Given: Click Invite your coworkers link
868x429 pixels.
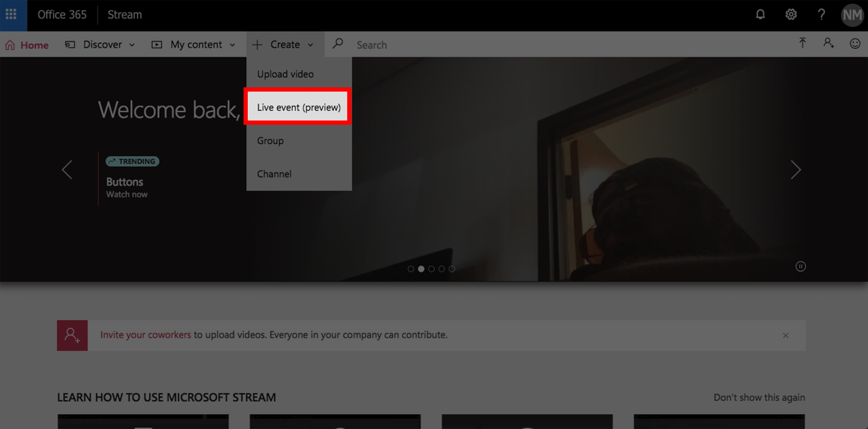Looking at the screenshot, I should [145, 334].
